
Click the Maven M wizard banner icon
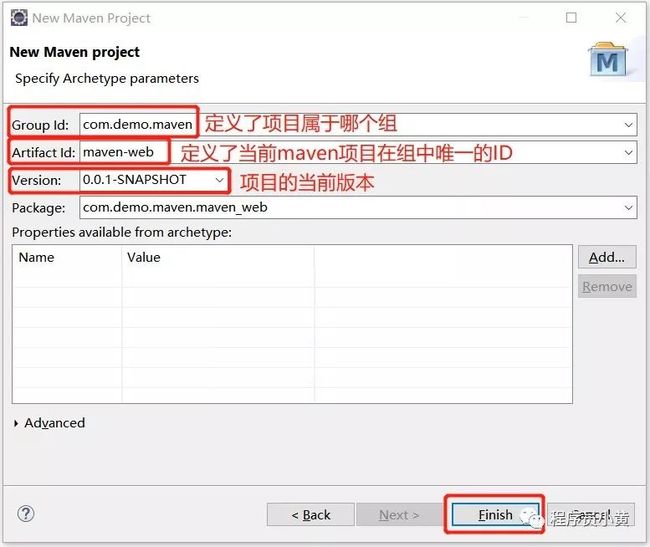coord(607,59)
